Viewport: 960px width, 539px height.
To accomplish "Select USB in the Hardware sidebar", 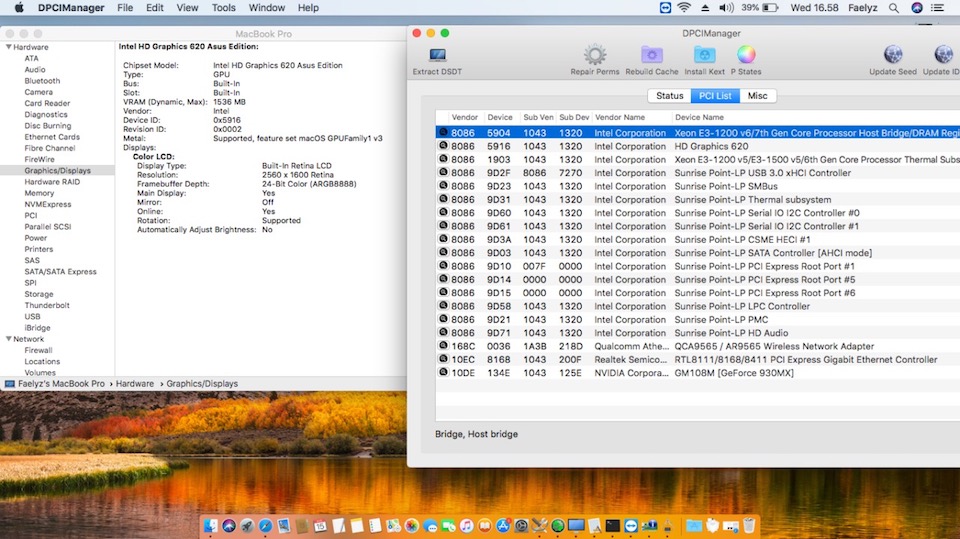I will pyautogui.click(x=32, y=317).
